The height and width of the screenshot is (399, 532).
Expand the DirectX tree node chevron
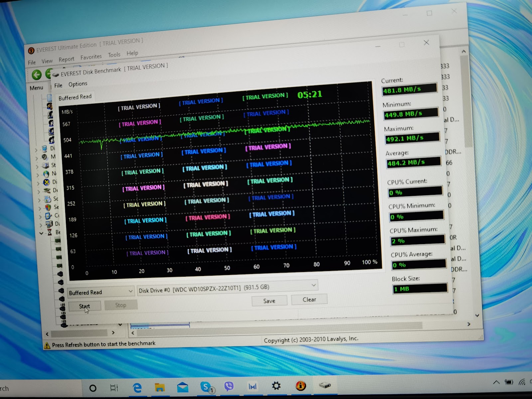(x=39, y=184)
